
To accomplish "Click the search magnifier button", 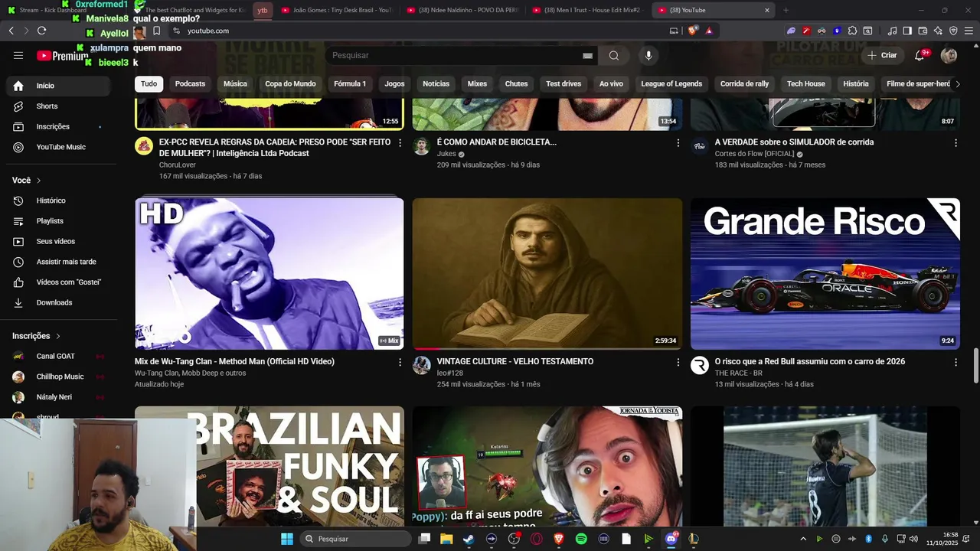I will tap(614, 55).
